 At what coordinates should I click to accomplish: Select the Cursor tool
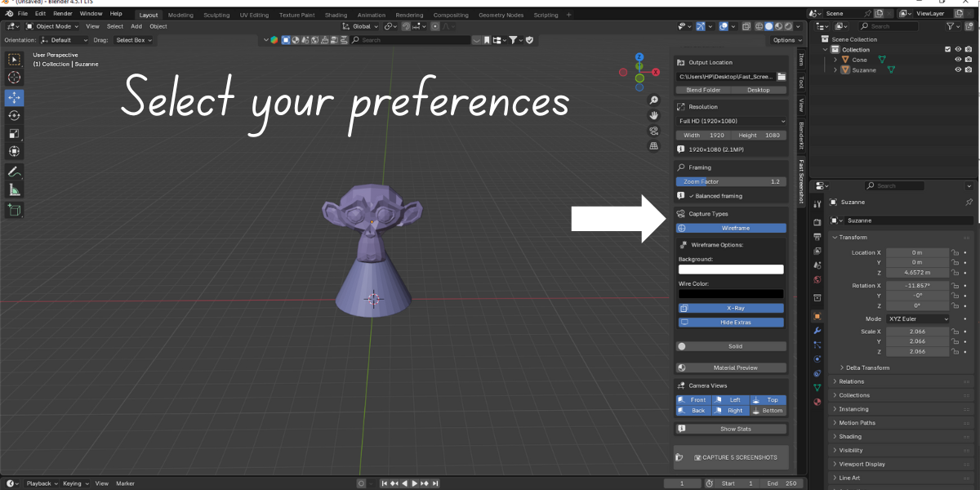tap(15, 78)
